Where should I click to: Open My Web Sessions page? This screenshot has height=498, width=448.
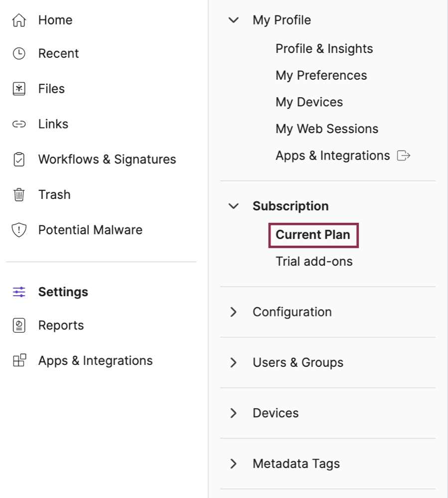[327, 129]
